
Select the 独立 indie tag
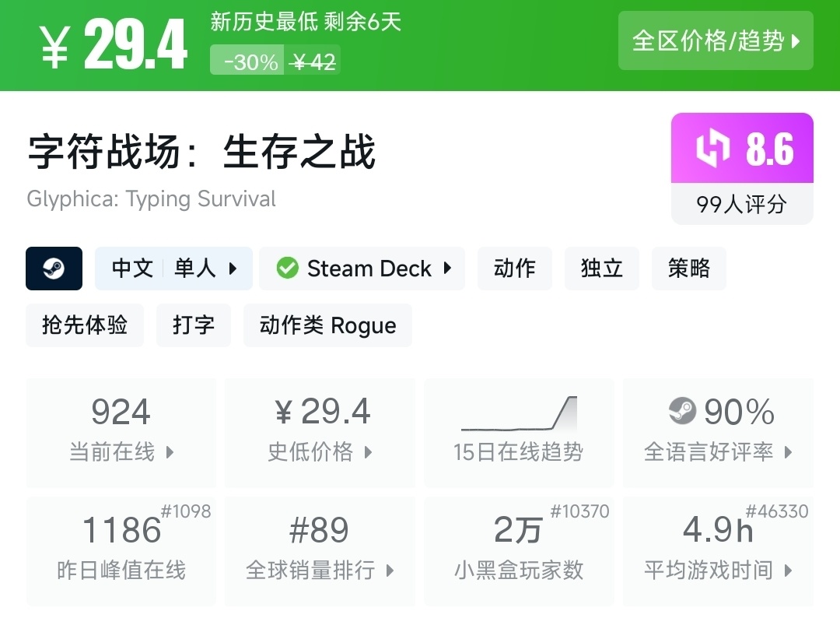pos(602,269)
